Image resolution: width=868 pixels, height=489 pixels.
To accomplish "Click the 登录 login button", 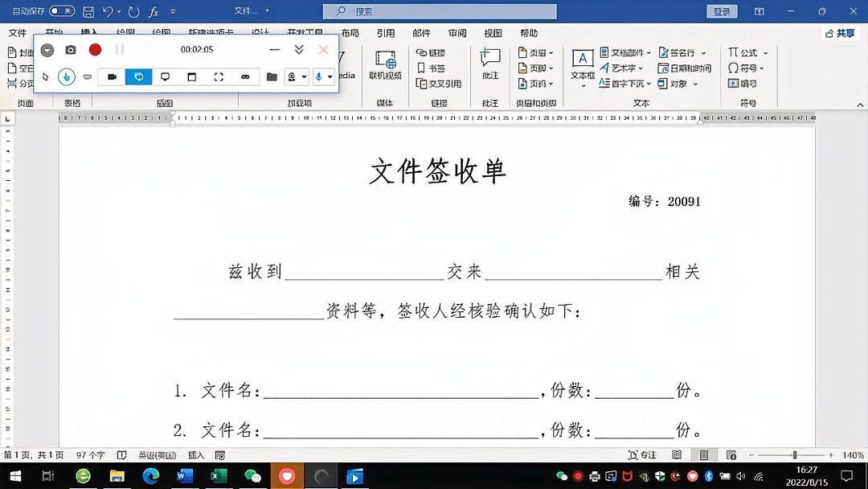I will pos(721,11).
